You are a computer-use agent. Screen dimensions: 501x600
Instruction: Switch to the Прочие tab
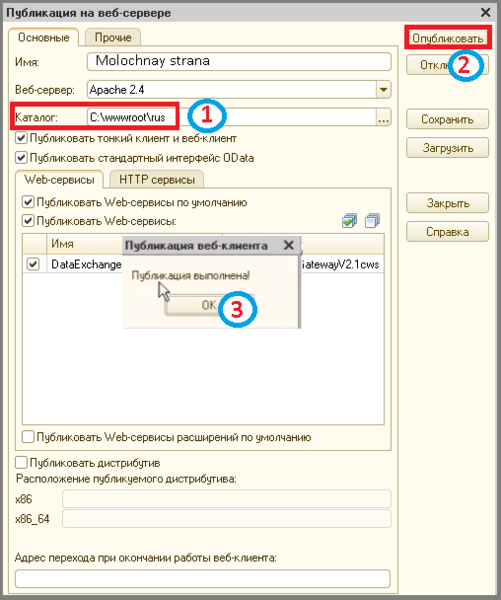[113, 38]
